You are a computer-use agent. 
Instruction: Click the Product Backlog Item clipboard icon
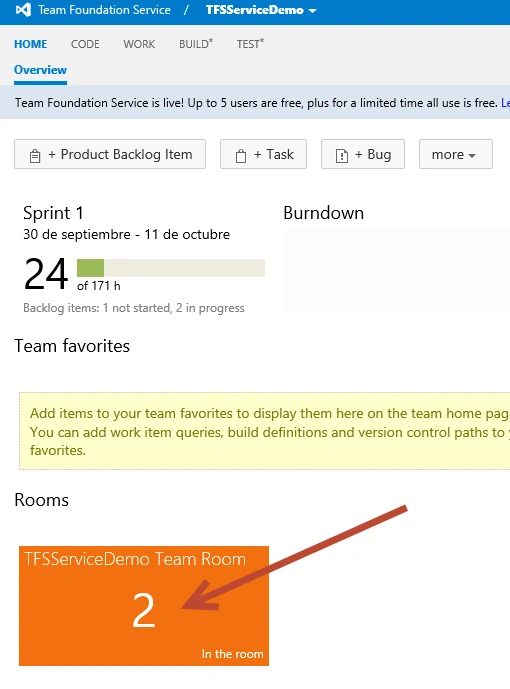pyautogui.click(x=35, y=156)
